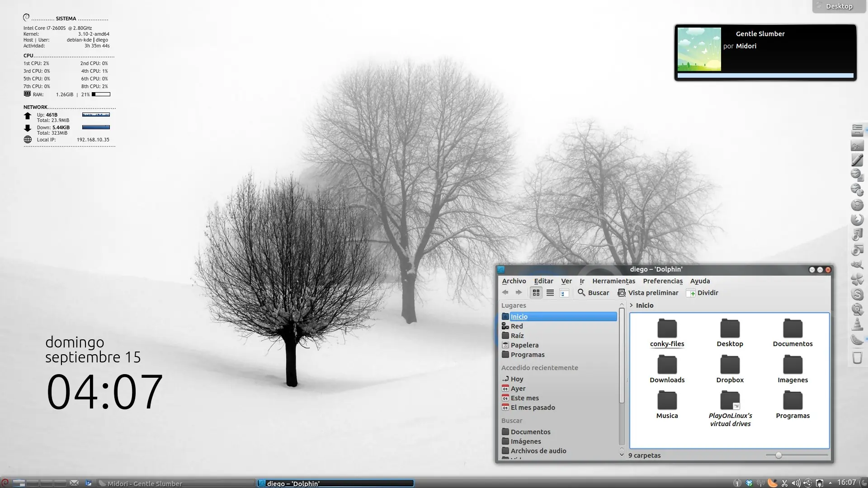868x488 pixels.
Task: Click the Dropbox tray icon
Action: (x=749, y=483)
